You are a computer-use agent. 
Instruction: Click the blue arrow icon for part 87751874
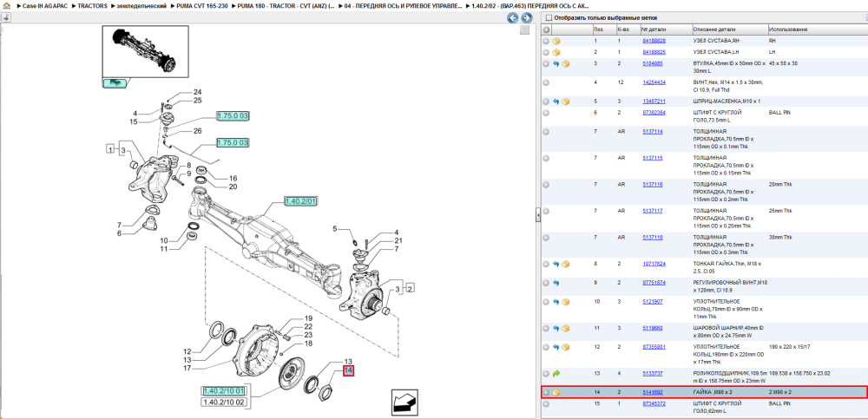click(556, 283)
